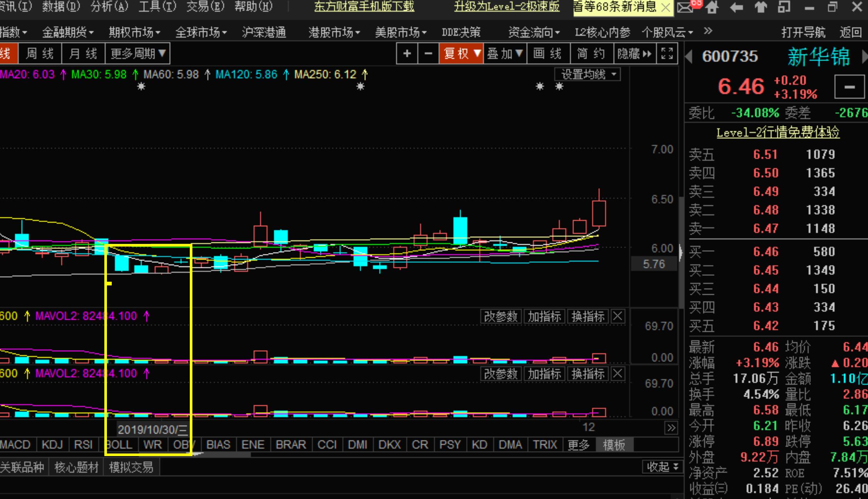Click Level-2行情免费体验 link
The height and width of the screenshot is (499, 868).
(x=778, y=132)
